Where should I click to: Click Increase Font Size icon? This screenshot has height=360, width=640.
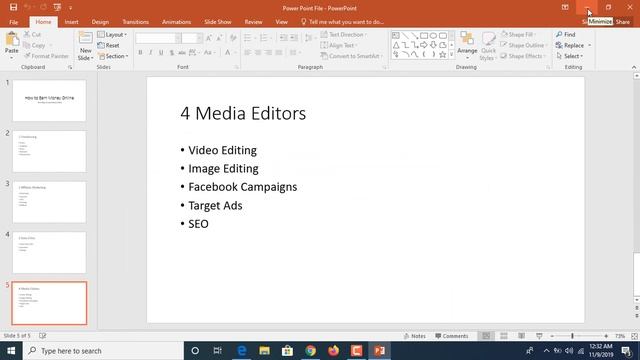[209, 38]
